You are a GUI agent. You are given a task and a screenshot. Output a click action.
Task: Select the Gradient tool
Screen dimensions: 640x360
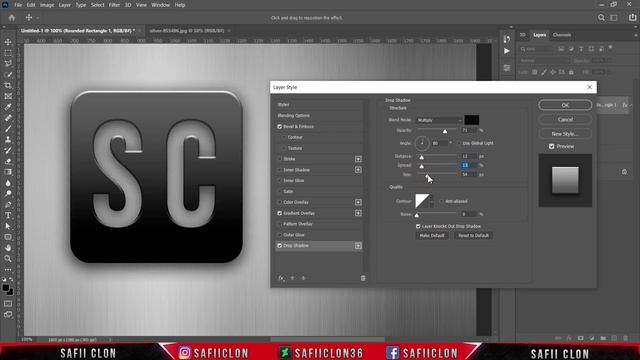tap(8, 172)
